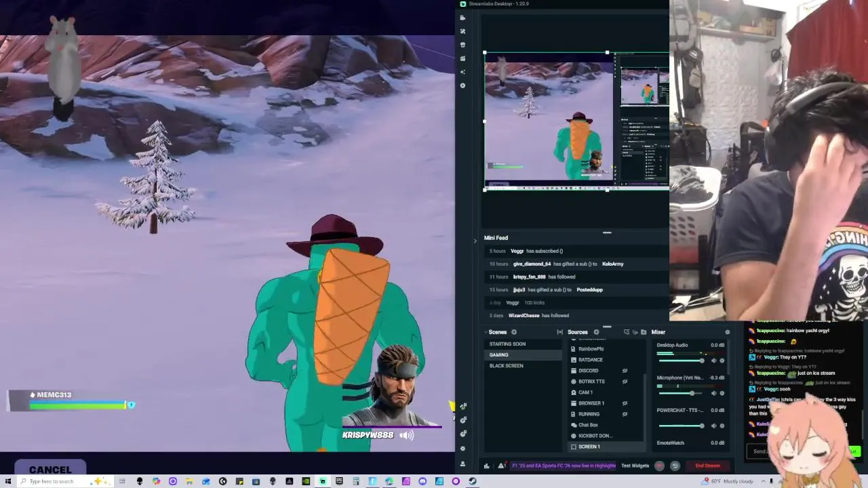Add a new source with the plus icon
Image resolution: width=868 pixels, height=488 pixels.
point(596,332)
